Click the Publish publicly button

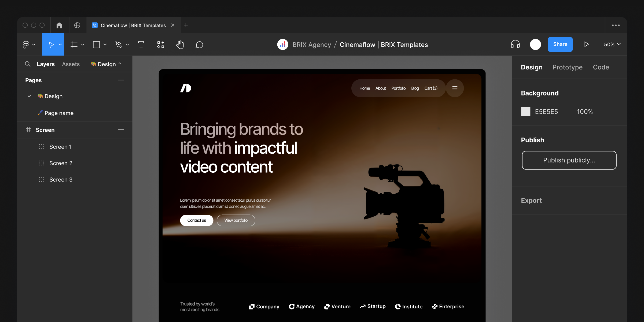point(569,160)
